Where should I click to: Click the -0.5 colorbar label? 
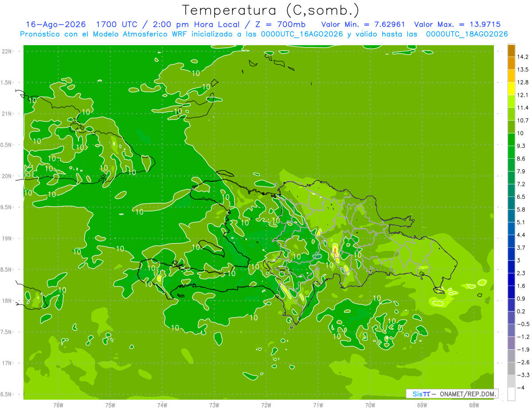pos(523,324)
